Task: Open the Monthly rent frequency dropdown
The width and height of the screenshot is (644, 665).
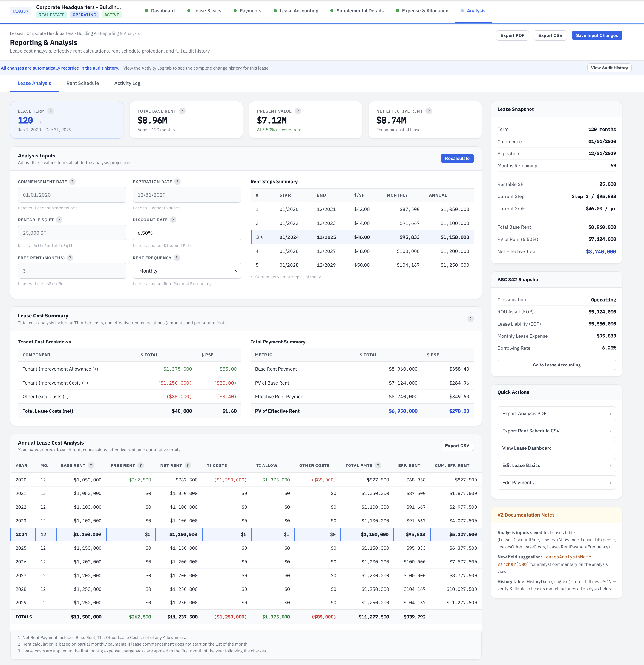Action: 187,270
